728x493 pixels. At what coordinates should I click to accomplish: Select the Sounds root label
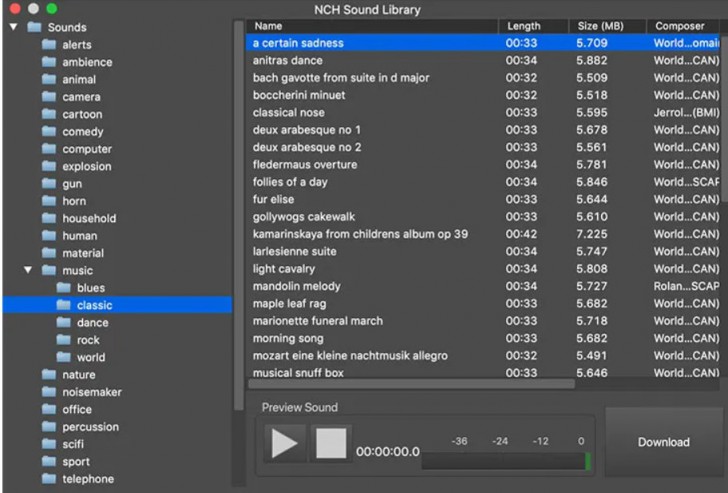pyautogui.click(x=67, y=27)
